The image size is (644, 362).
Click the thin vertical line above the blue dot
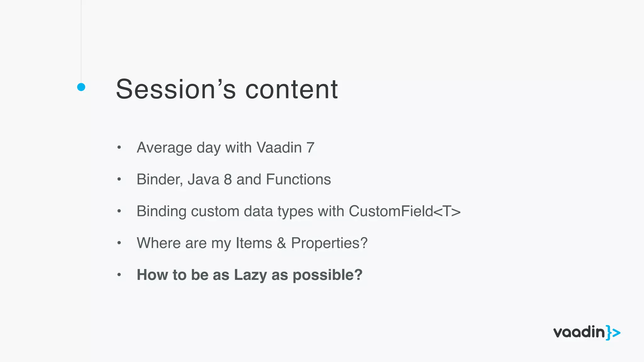(x=81, y=41)
